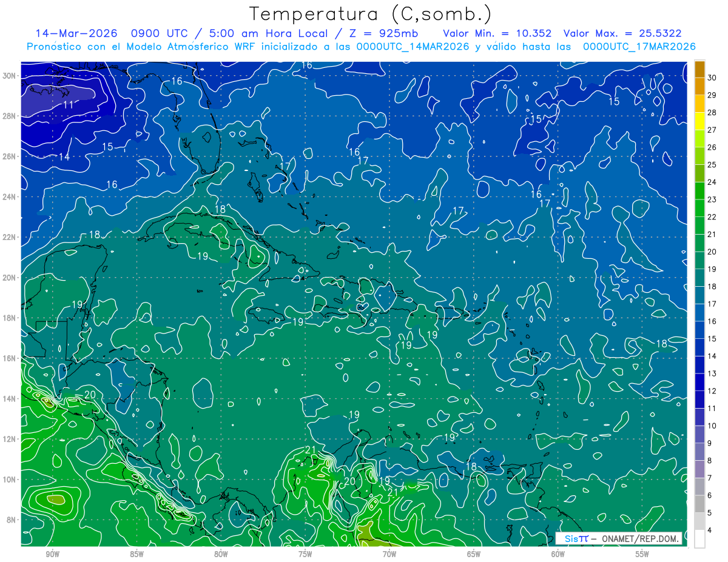
Task: Click the 75W longitude axis label
Action: (305, 554)
